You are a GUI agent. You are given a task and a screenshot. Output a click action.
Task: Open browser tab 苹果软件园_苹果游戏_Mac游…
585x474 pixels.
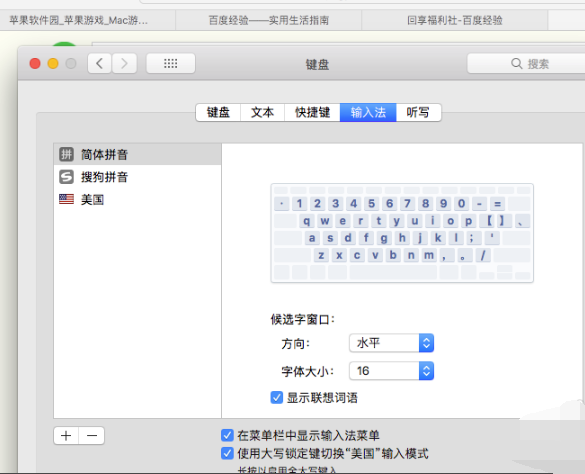click(x=88, y=20)
